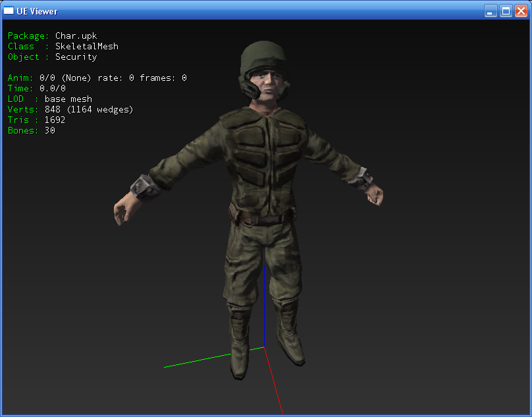The image size is (532, 417).
Task: Click the Verts 848 count line
Action: [70, 110]
